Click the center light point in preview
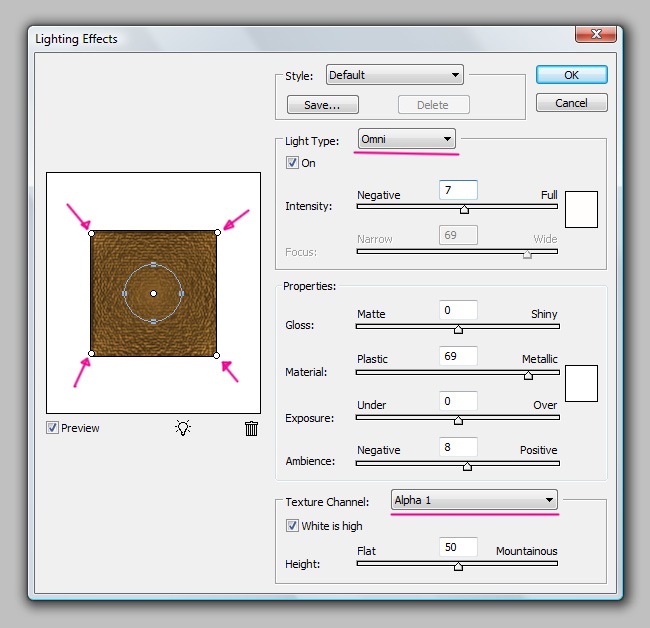Viewport: 650px width, 628px height. [153, 293]
